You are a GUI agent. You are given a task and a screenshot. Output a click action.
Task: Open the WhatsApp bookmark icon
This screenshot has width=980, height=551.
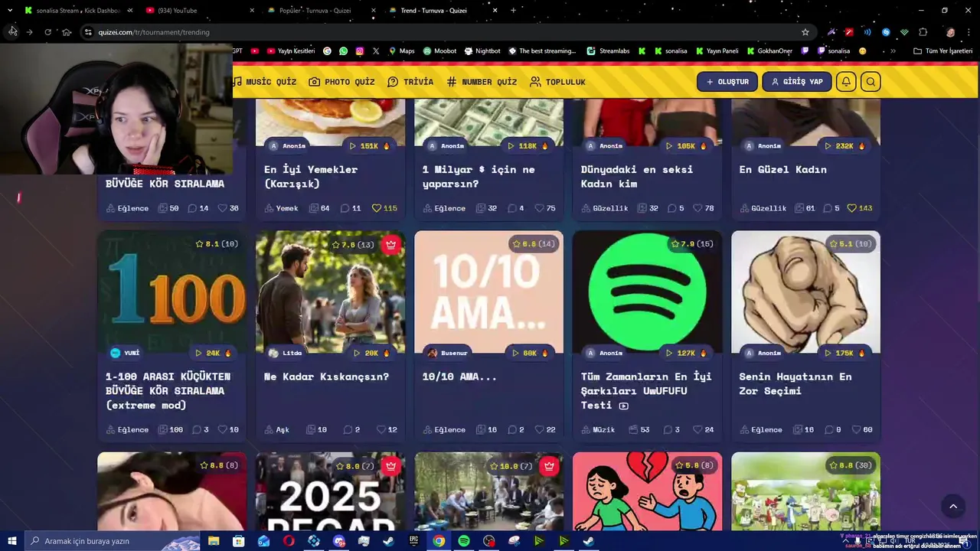[343, 51]
